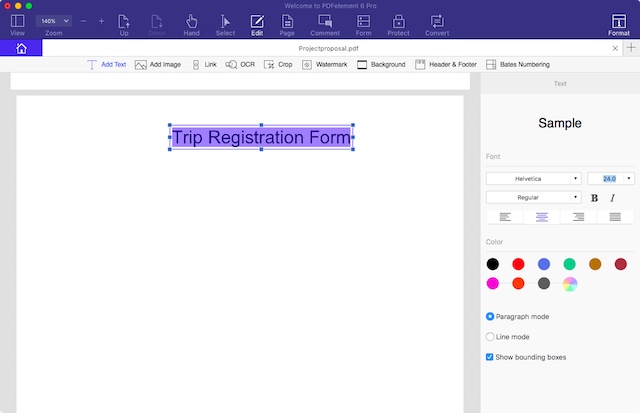Screen dimensions: 640x413
Task: Open the Helvetica font dropdown
Action: [x=533, y=178]
